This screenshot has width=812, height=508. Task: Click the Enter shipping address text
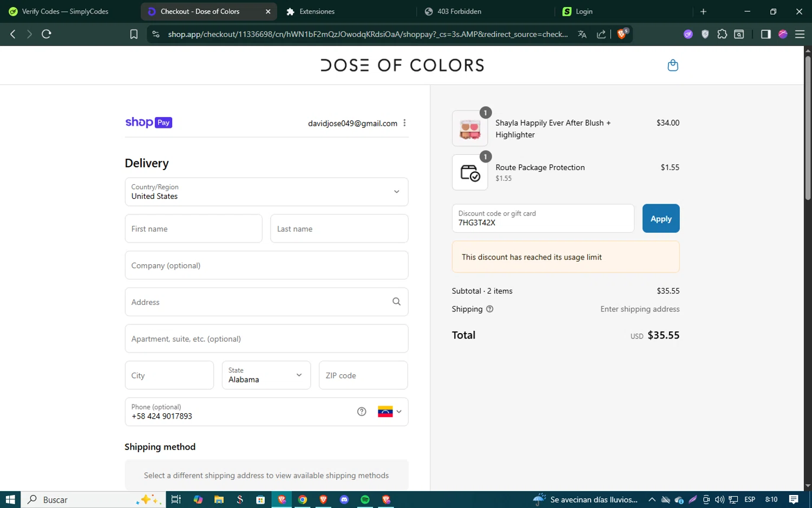coord(640,309)
